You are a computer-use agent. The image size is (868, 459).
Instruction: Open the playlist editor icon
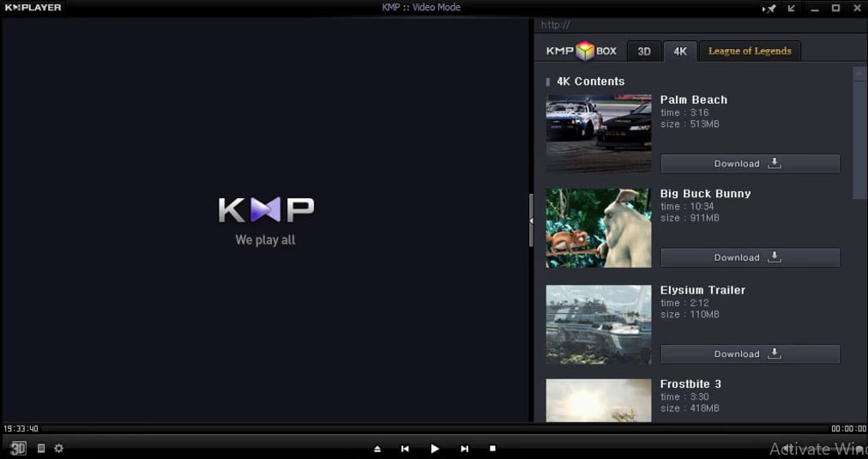[x=41, y=449]
